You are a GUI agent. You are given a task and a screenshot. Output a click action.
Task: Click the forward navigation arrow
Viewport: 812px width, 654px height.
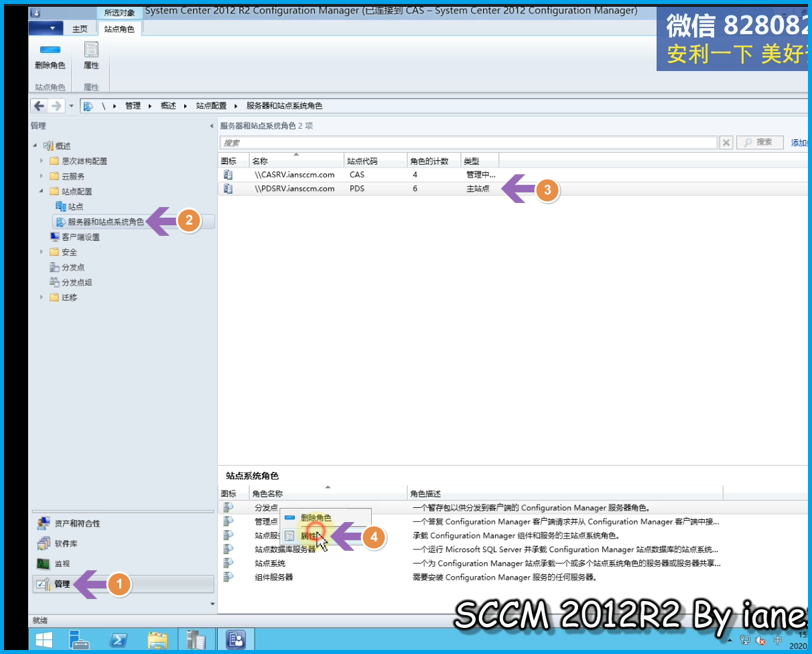point(56,106)
